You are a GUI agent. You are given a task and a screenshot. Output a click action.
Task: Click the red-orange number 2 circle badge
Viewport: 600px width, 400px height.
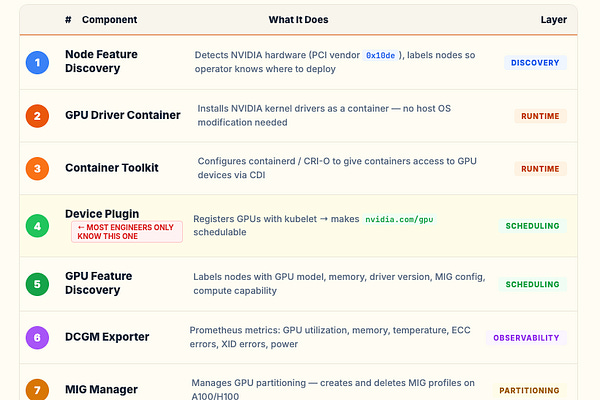coord(37,116)
